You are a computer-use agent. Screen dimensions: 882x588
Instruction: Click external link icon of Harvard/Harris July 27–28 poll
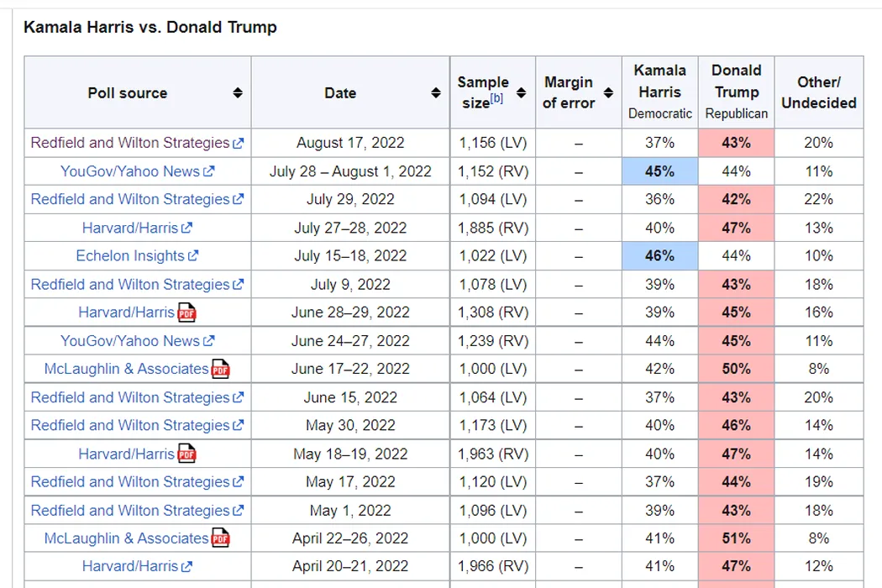pos(186,228)
